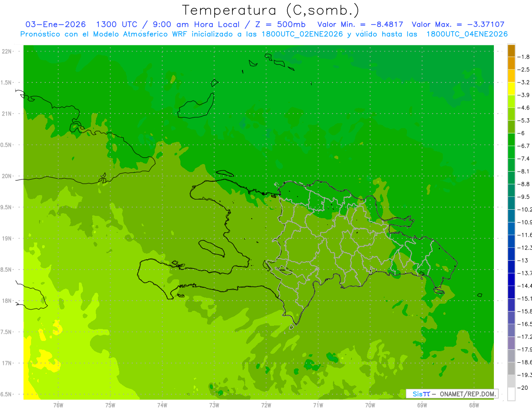The width and height of the screenshot is (532, 411).
Task: Click the dark blue swatch between -13.7 and -14.4
Action: 511,280
